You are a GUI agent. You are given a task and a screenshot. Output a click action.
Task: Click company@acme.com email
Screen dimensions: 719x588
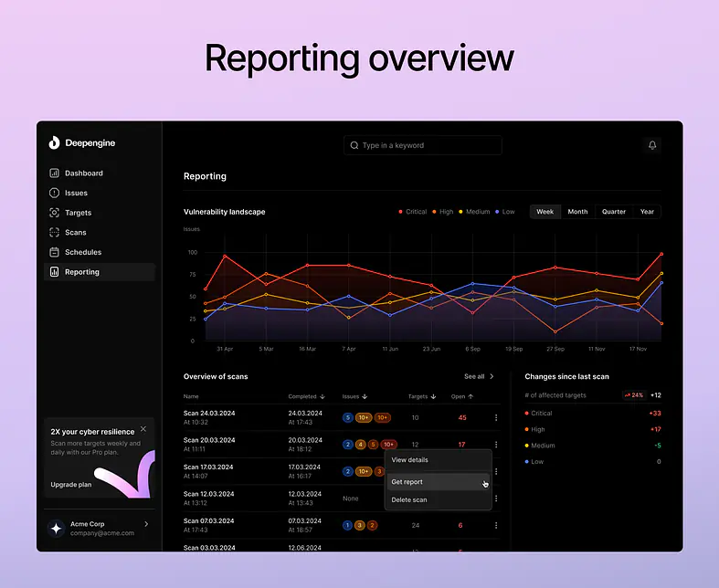tap(102, 533)
